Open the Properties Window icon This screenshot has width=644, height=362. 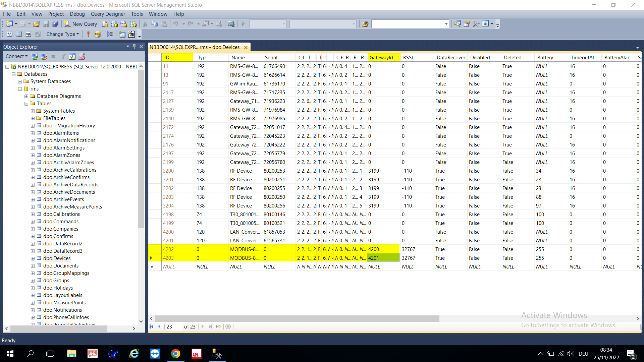467,24
